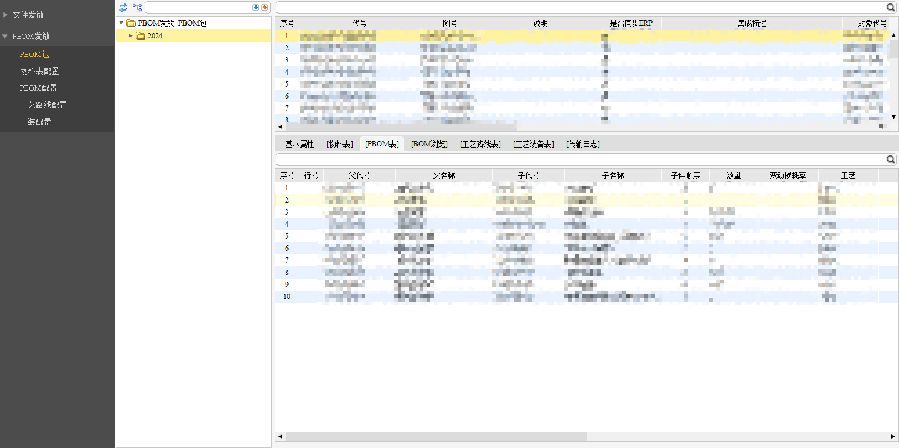Viewport: 899px width, 448px height.
Task: Click the tree structure icon beside refresh
Action: click(x=136, y=7)
